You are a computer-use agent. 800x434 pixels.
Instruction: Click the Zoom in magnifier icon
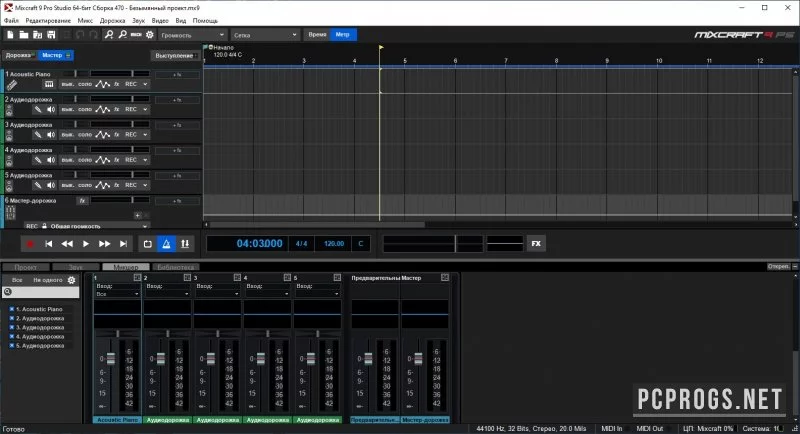[x=109, y=35]
